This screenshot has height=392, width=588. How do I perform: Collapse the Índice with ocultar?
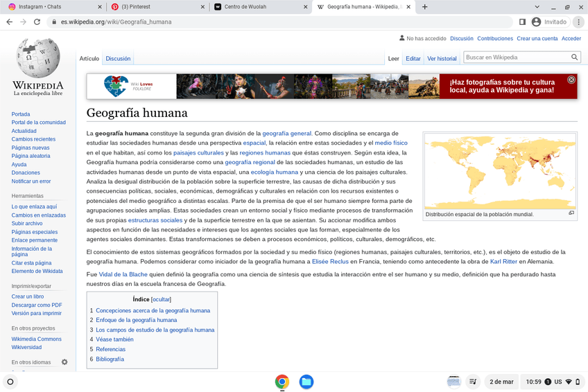click(x=161, y=299)
